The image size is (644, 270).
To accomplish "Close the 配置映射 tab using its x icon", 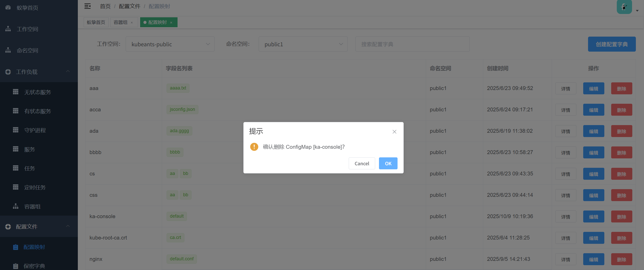I will 171,23.
